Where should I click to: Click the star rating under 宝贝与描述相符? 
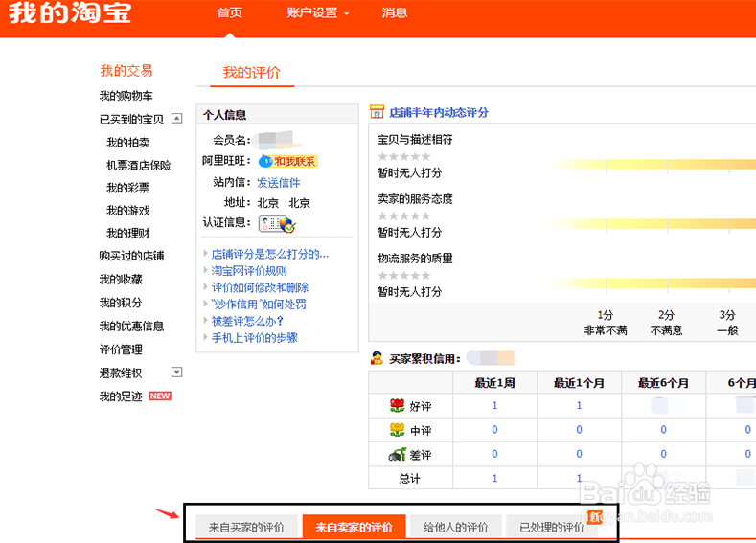point(404,157)
